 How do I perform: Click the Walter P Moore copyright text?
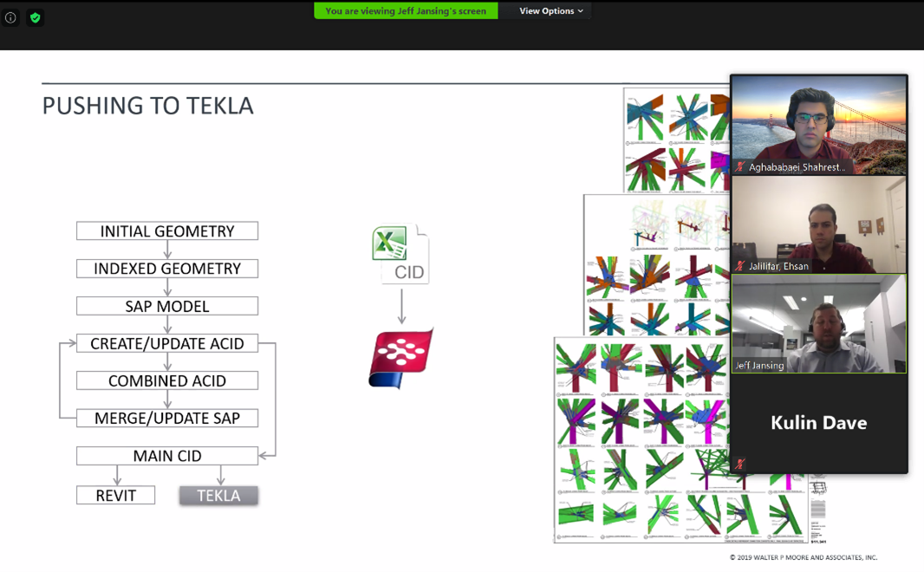click(x=804, y=557)
